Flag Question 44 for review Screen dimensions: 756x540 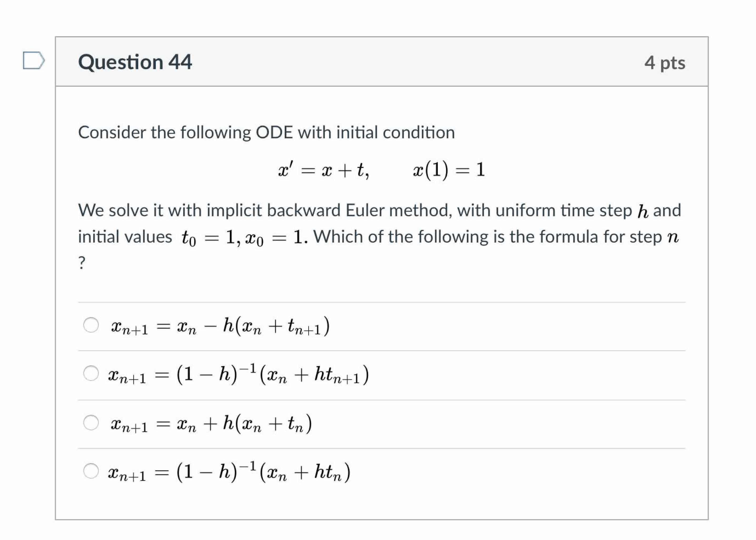click(33, 60)
